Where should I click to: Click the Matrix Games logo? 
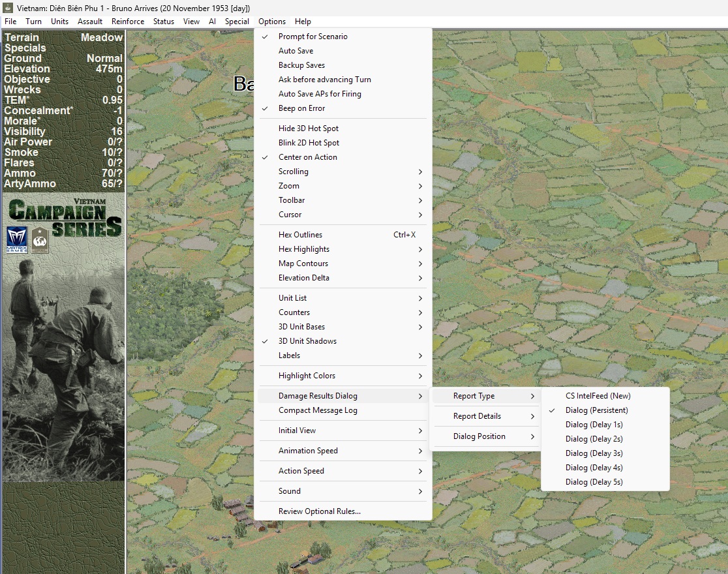[16, 240]
